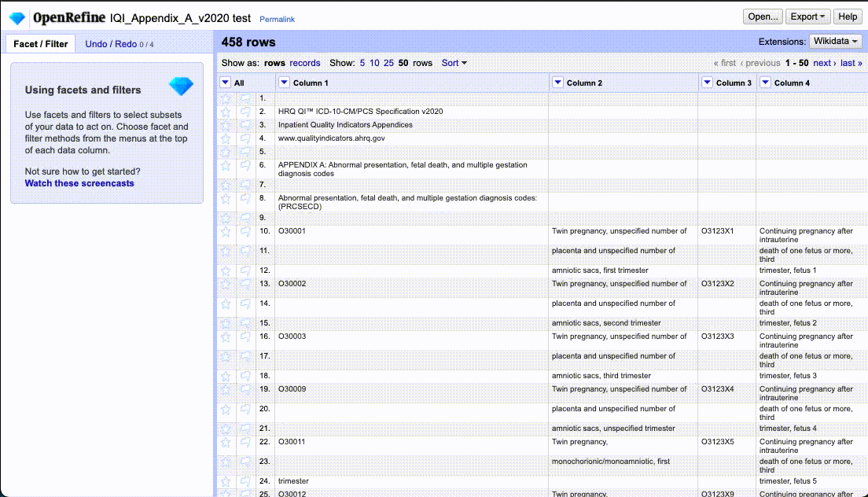Star row 12 amniotic sacs, first trimester
This screenshot has height=497, width=868.
226,271
